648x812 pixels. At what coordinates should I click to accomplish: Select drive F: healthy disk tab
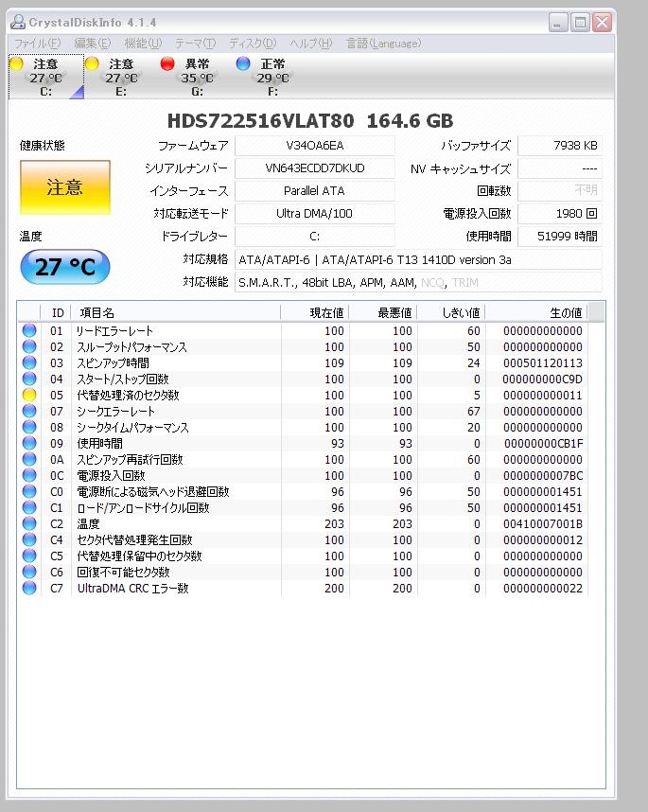click(272, 78)
